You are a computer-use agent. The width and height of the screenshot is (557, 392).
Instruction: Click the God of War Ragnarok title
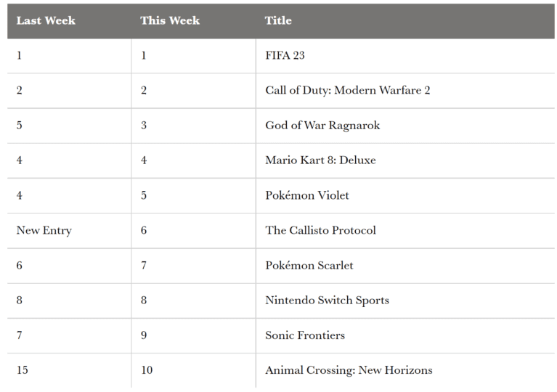click(322, 126)
